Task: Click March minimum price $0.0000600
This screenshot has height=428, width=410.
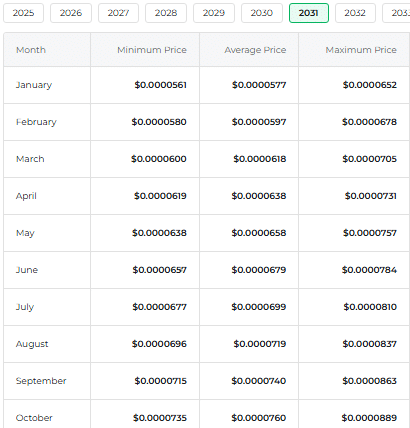Action: (159, 159)
